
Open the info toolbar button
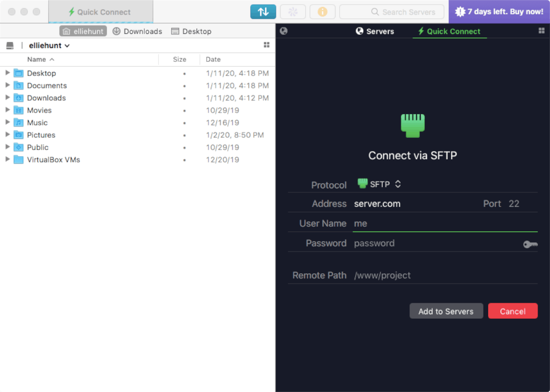click(x=323, y=12)
